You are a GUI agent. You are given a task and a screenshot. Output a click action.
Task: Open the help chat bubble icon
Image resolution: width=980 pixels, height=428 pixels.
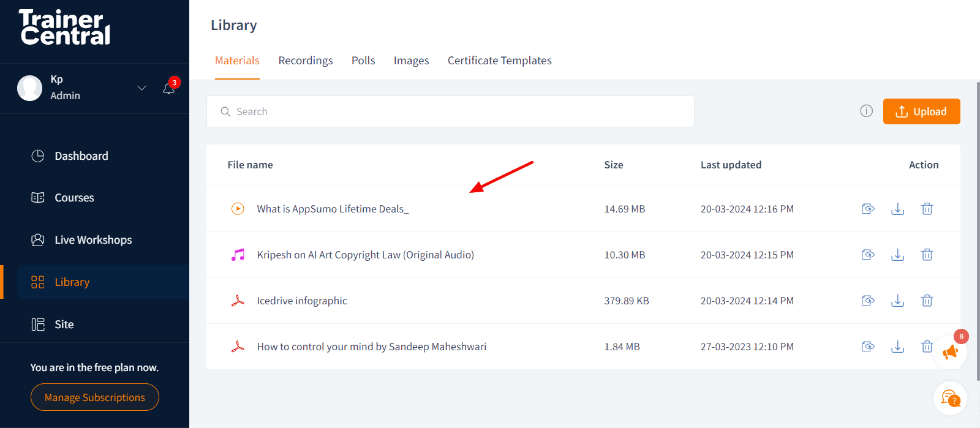[x=950, y=398]
